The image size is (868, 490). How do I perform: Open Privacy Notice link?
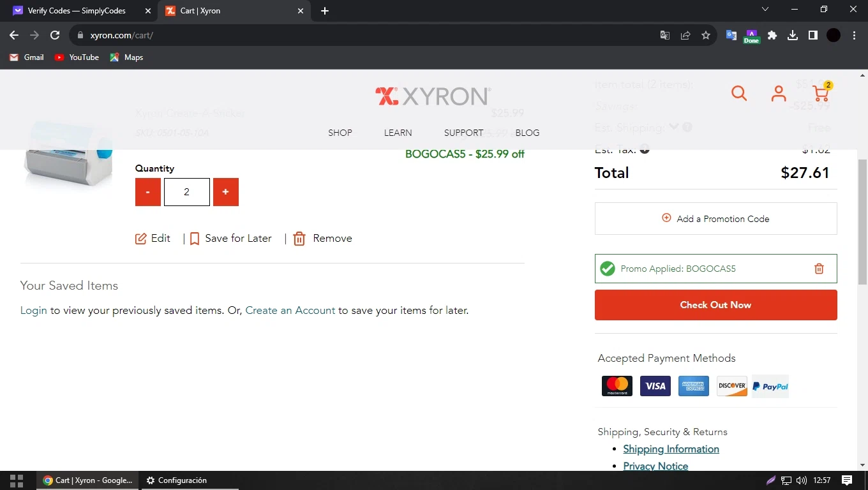[x=655, y=466]
